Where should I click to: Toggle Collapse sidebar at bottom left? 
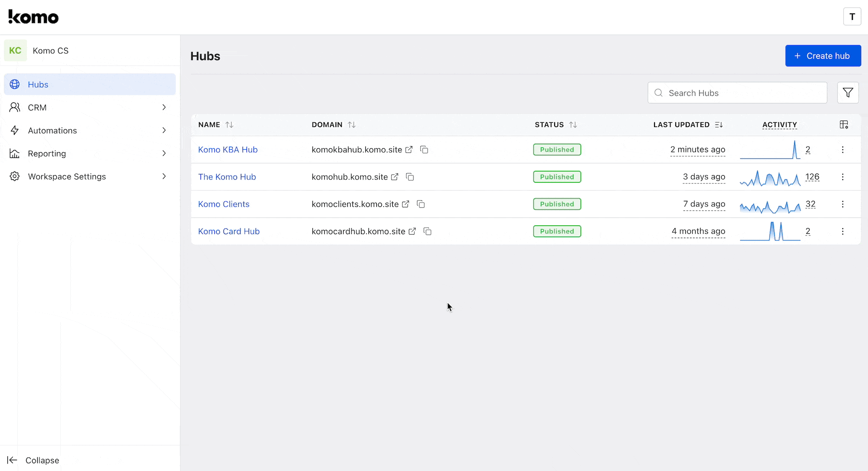pyautogui.click(x=34, y=460)
